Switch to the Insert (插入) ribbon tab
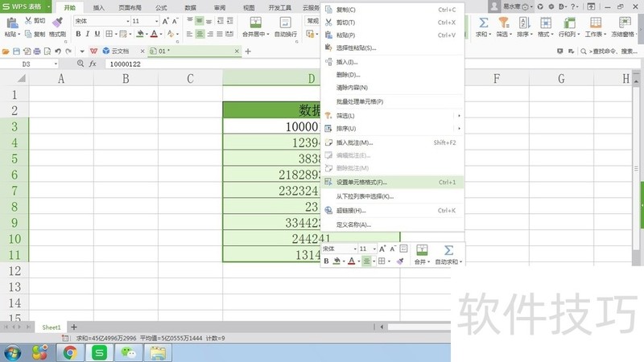This screenshot has height=362, width=644. point(98,7)
